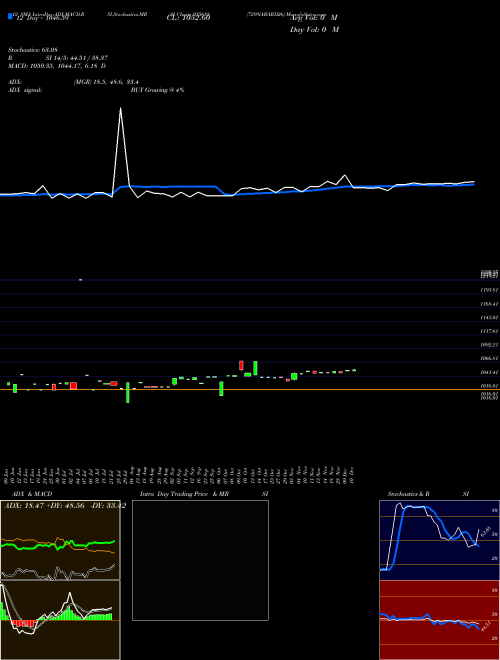Click the 'ADX signal:' label
This screenshot has width=500, height=660.
[x=25, y=90]
